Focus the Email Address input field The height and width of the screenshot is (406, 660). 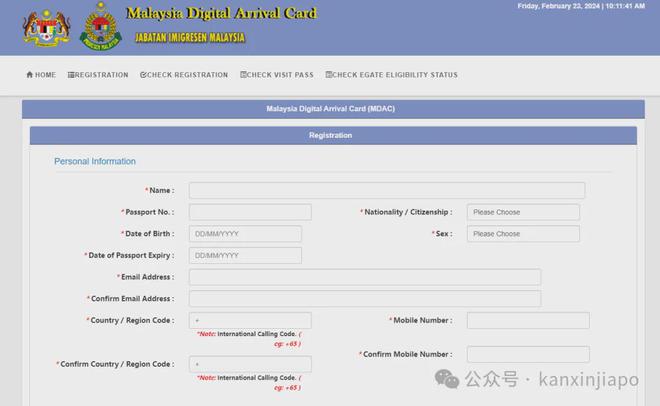coord(365,277)
